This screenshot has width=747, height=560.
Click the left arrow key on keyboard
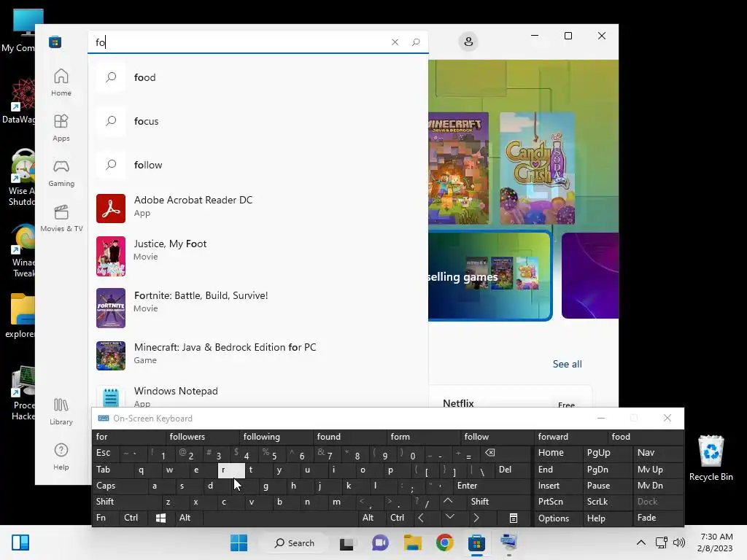pyautogui.click(x=421, y=518)
